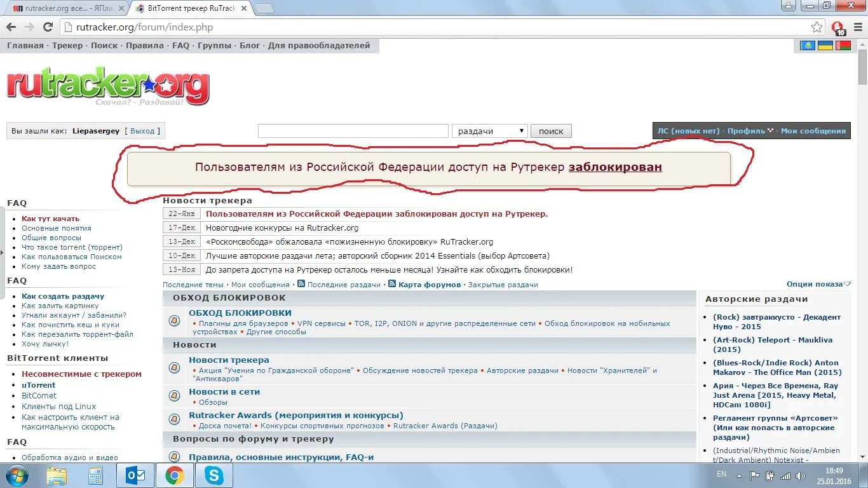Click the forum icon beside Новости трекера
Image resolution: width=868 pixels, height=488 pixels.
[174, 368]
